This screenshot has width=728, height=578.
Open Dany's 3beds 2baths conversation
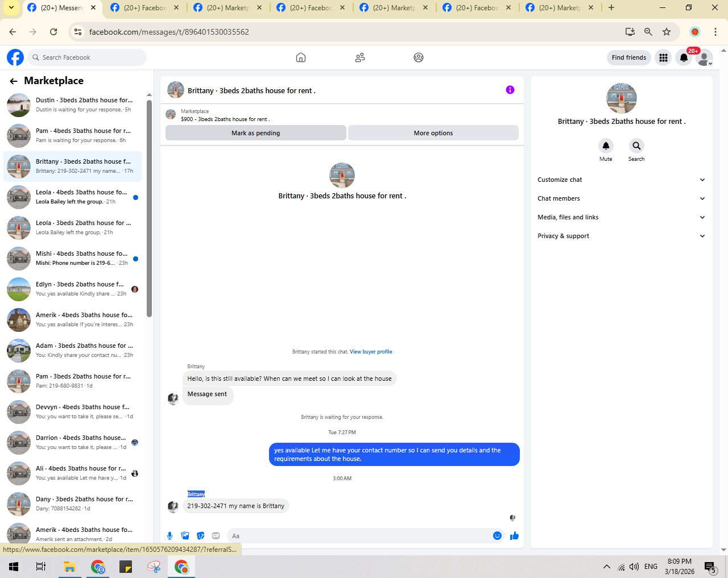pyautogui.click(x=72, y=504)
